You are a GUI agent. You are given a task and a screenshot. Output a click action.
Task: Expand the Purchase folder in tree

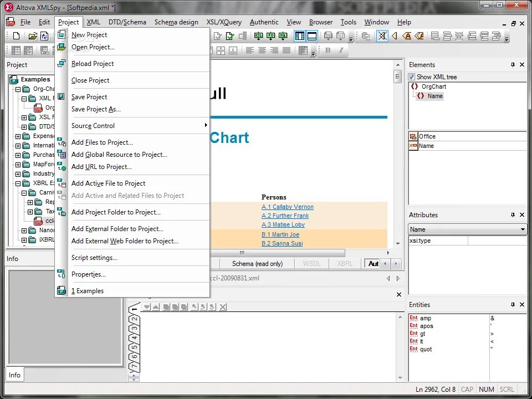[18, 155]
